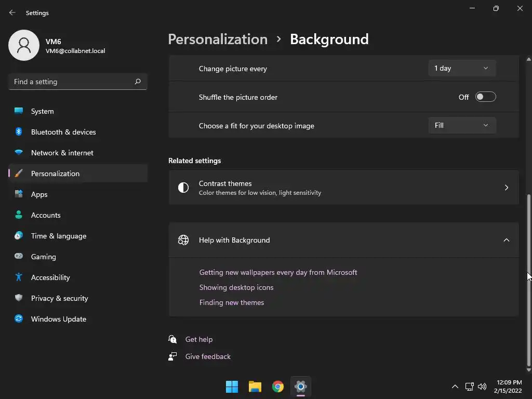Select Privacy & security in sidebar
This screenshot has height=399, width=532.
click(59, 298)
